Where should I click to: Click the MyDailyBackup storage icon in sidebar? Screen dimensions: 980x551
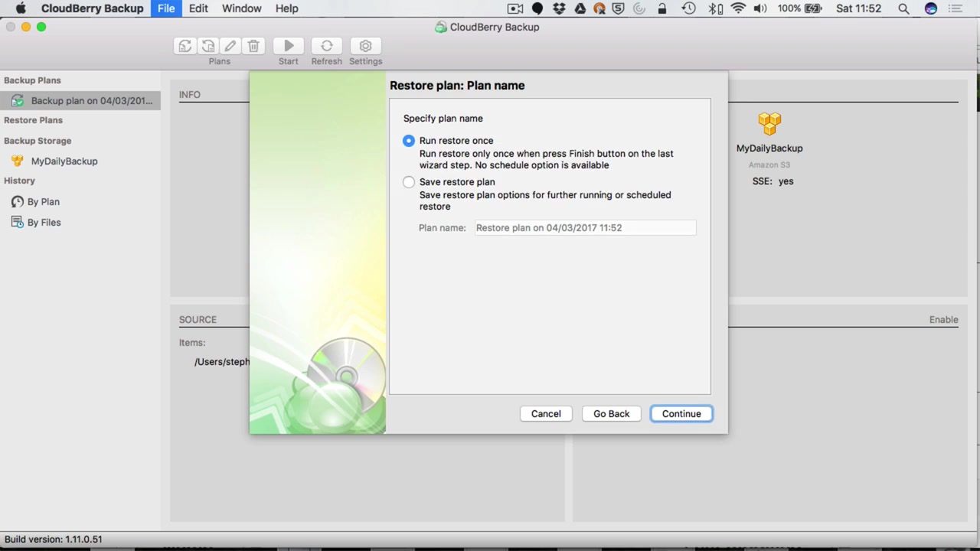[x=17, y=161]
